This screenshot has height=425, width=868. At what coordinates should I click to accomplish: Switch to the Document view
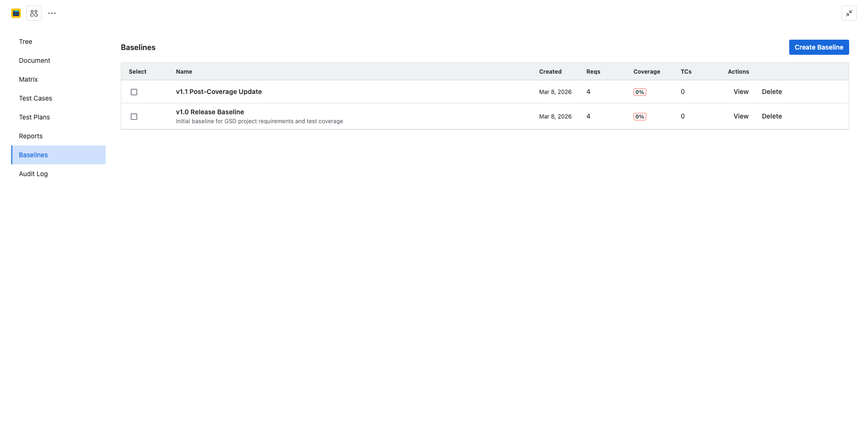click(34, 60)
